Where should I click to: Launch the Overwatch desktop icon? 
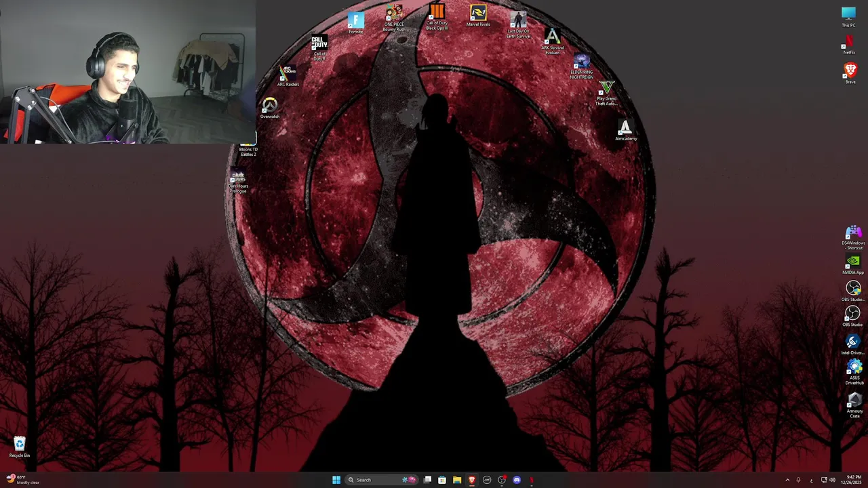click(270, 108)
